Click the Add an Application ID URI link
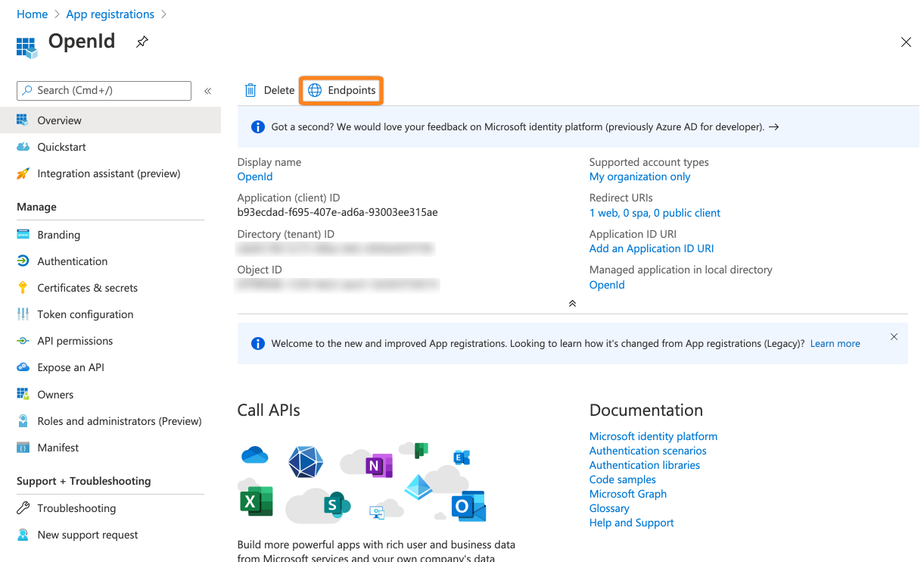The width and height of the screenshot is (924, 562). (651, 248)
